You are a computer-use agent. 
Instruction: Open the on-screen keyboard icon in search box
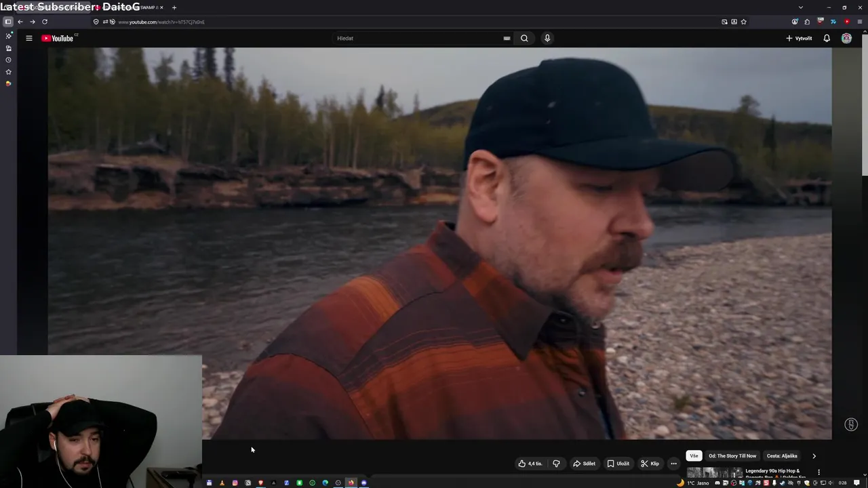pyautogui.click(x=507, y=38)
